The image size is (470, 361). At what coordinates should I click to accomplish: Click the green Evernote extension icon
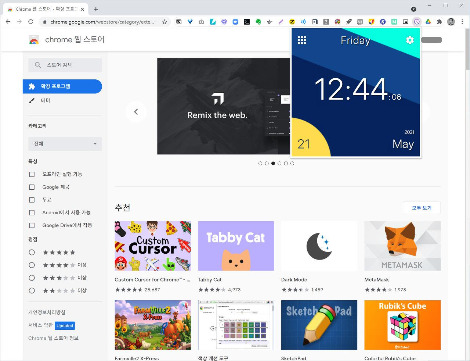258,22
